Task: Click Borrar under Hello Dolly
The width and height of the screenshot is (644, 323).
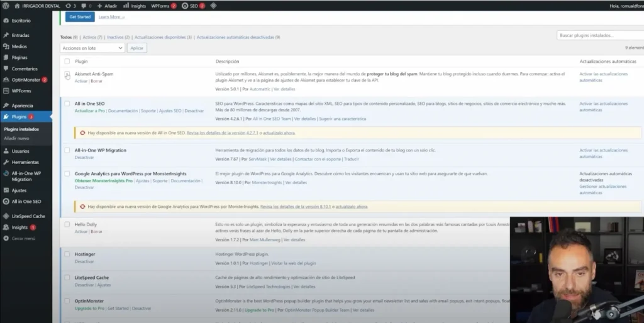Action: coord(96,231)
